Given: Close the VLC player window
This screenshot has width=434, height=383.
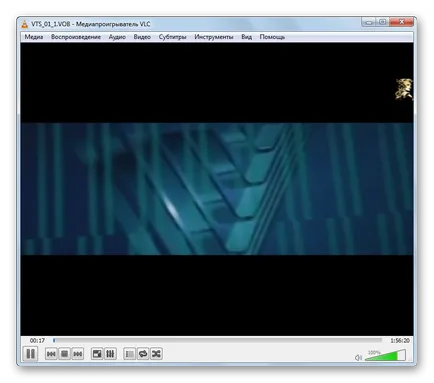Looking at the screenshot, I should [x=401, y=22].
